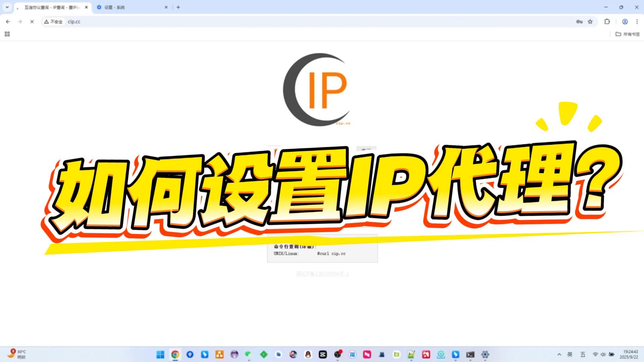This screenshot has width=644, height=362.
Task: Open the 所有书签 bookmarks folder
Action: click(628, 34)
